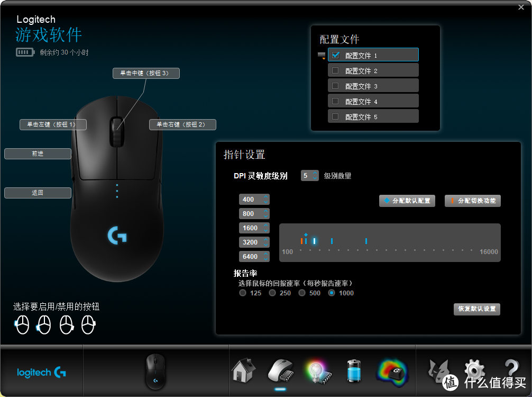Open the mouse pointer settings chip icon
The image size is (532, 397).
(x=280, y=371)
